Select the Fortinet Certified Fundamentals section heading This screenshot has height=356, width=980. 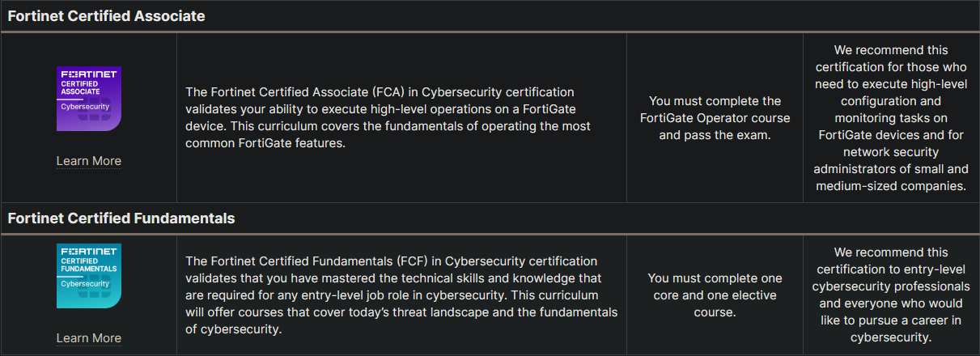[x=121, y=218]
